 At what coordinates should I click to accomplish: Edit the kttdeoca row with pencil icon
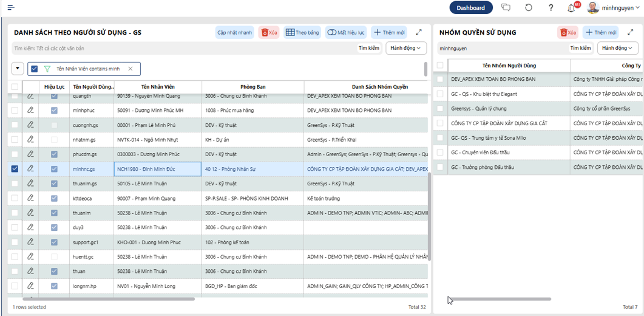click(x=30, y=198)
